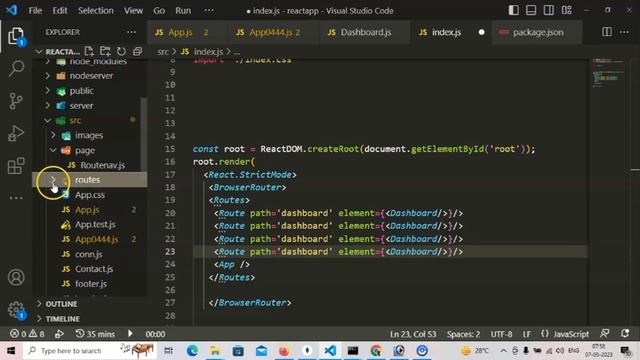Image resolution: width=640 pixels, height=360 pixels.
Task: Open the Visual Studio Code logo menu
Action: 12,10
